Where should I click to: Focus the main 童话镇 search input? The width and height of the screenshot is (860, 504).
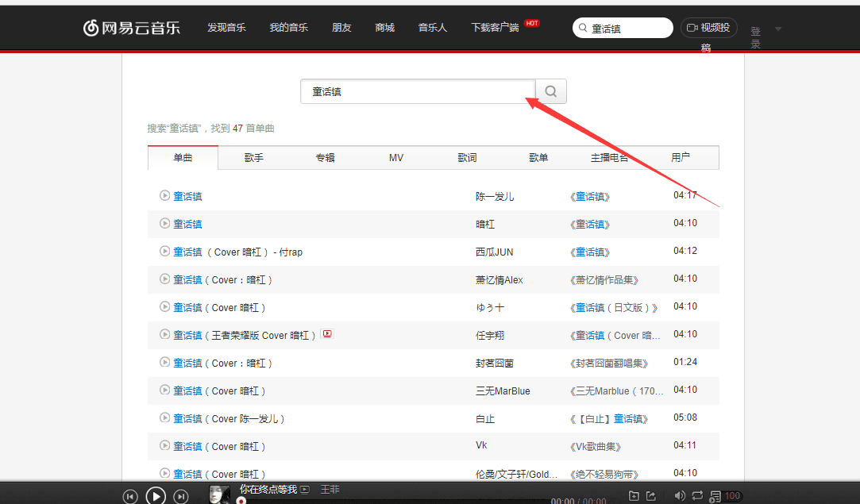(418, 91)
